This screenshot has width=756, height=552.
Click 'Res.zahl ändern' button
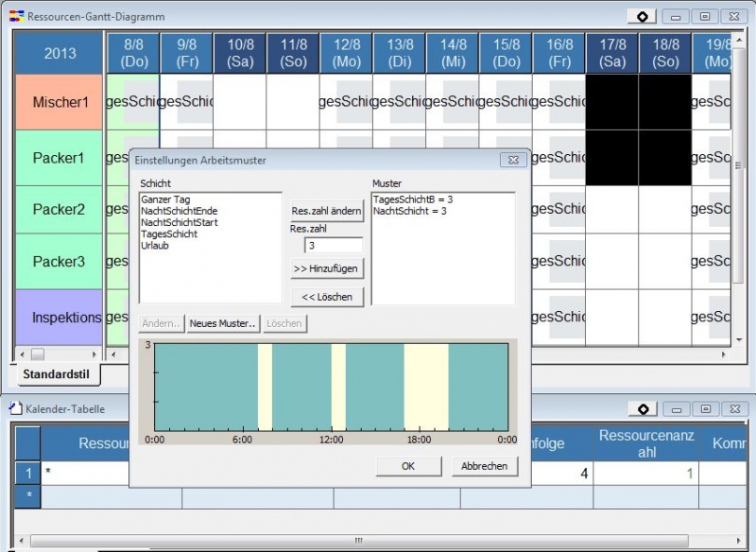[x=327, y=211]
